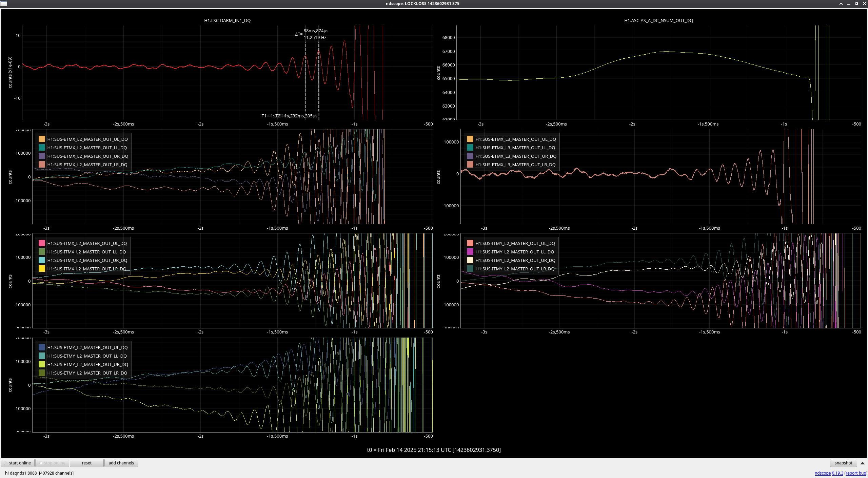Click ETMX_L3 UR_DQ purple legend swatch
Screen dimensions: 868x478
(x=470, y=156)
